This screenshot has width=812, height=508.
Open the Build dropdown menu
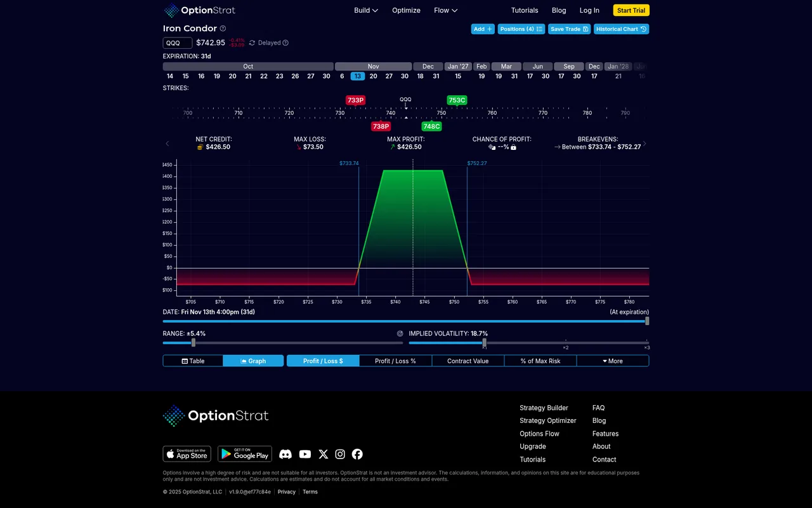click(366, 10)
